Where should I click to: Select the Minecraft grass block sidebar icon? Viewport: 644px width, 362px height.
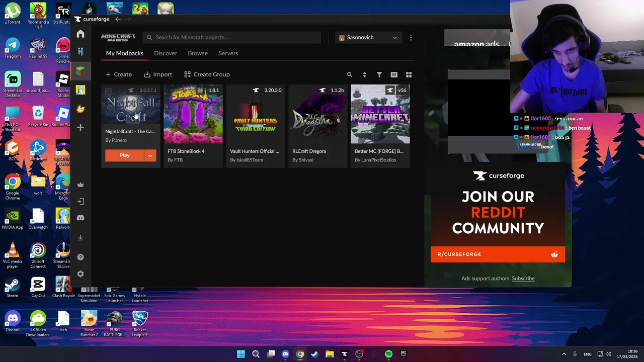coord(80,71)
